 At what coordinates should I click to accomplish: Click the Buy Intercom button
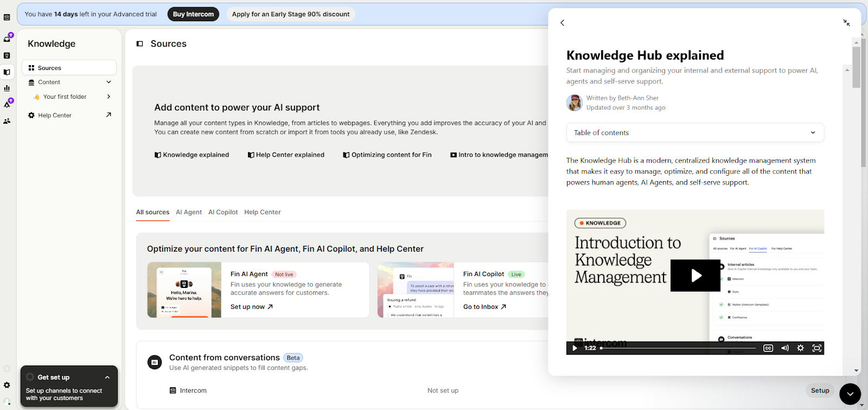pyautogui.click(x=193, y=14)
